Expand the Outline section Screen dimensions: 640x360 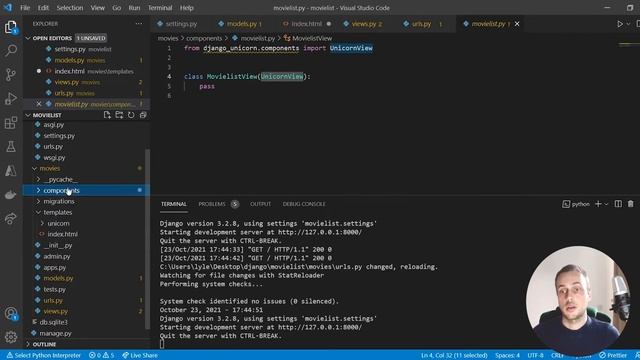[28, 344]
